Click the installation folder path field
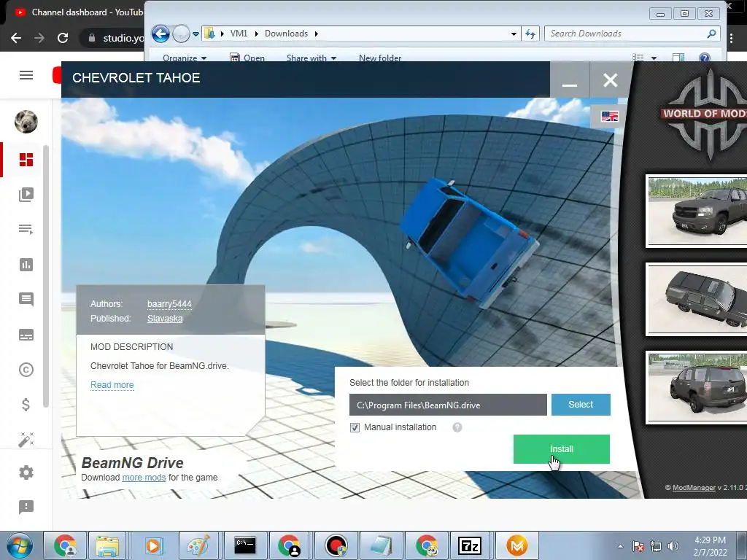Image resolution: width=747 pixels, height=560 pixels. [448, 405]
